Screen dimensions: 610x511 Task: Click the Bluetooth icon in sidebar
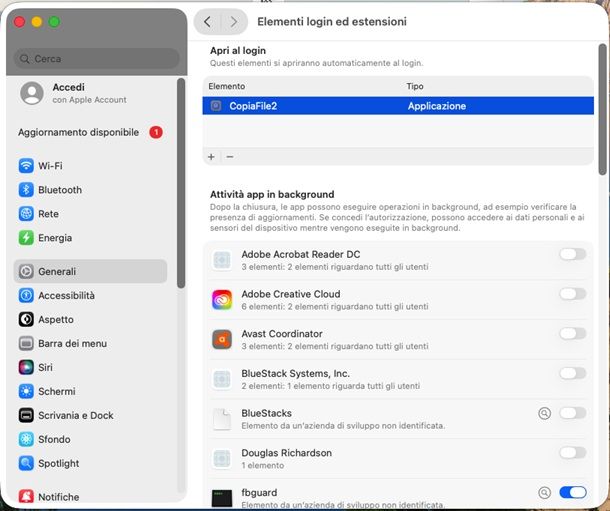(x=26, y=190)
